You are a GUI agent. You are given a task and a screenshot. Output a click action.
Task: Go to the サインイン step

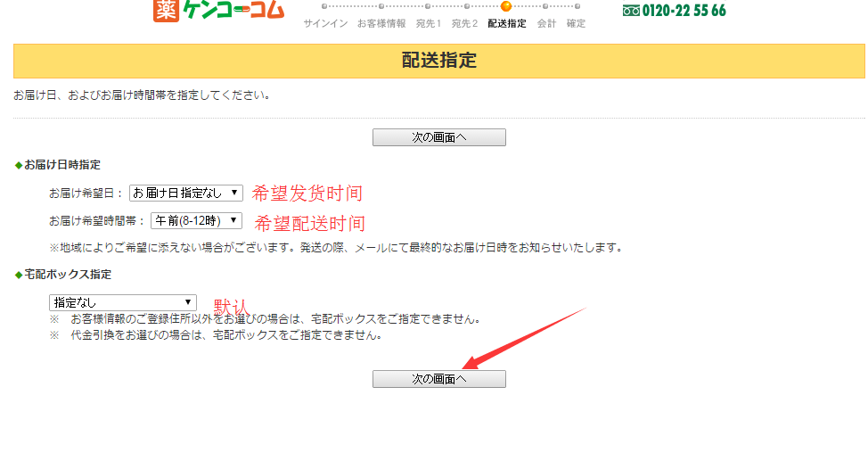click(x=325, y=23)
